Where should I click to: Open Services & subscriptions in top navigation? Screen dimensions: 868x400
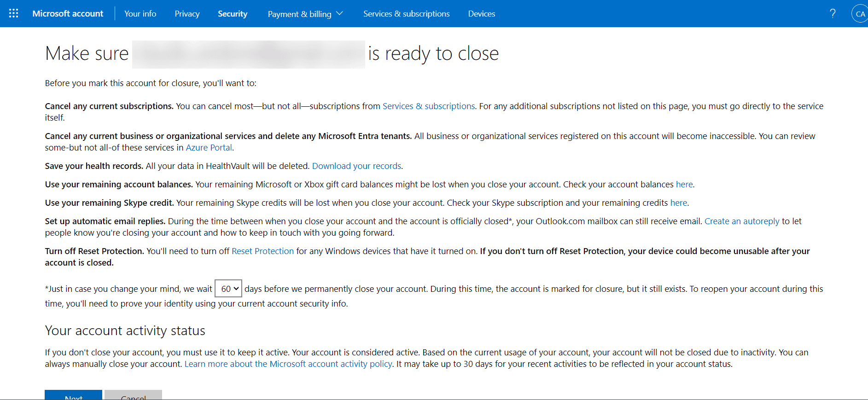[x=406, y=13]
